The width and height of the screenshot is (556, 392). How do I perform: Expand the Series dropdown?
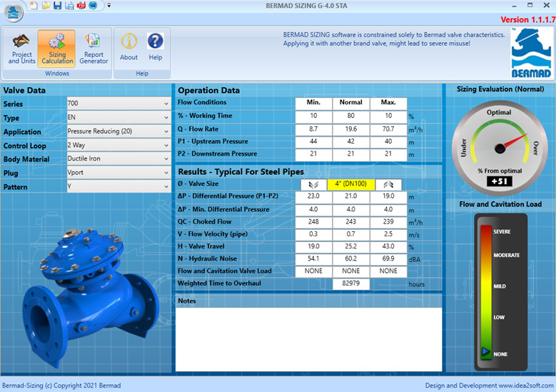[118, 104]
